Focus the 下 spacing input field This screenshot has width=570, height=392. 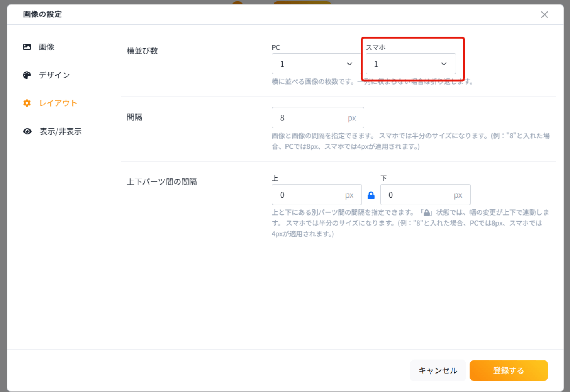425,195
